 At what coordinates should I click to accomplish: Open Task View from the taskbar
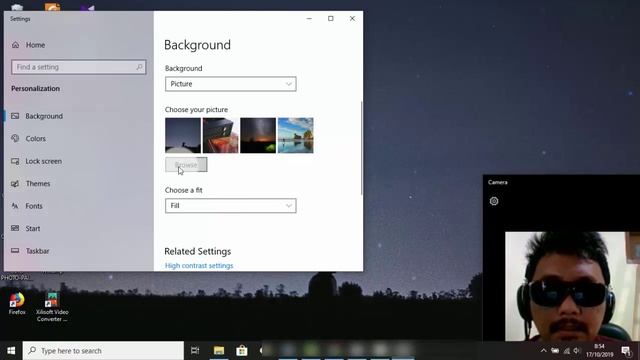[195, 351]
